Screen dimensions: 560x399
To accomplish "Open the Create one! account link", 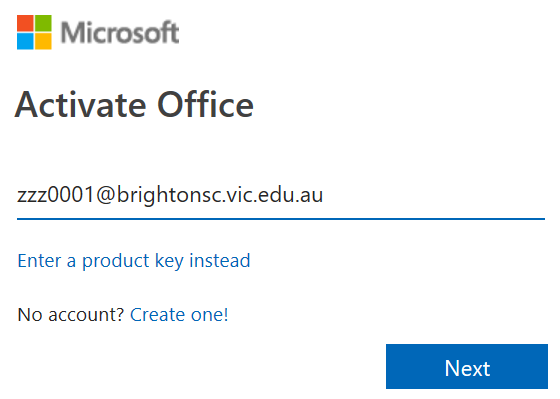I will (179, 315).
